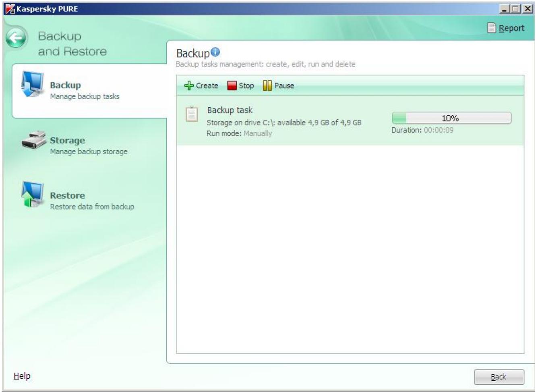
Task: Click 'Restore data from backup' subtitle
Action: [92, 207]
